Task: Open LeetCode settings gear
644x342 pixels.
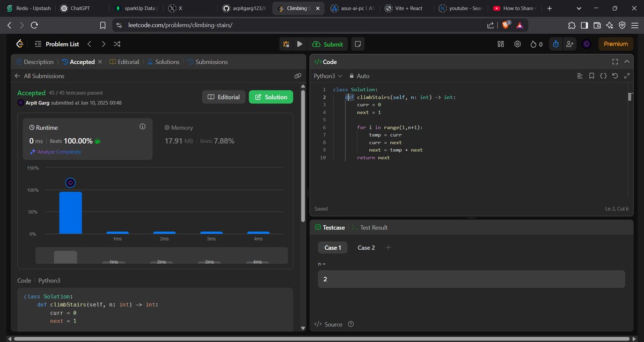Action: click(517, 44)
